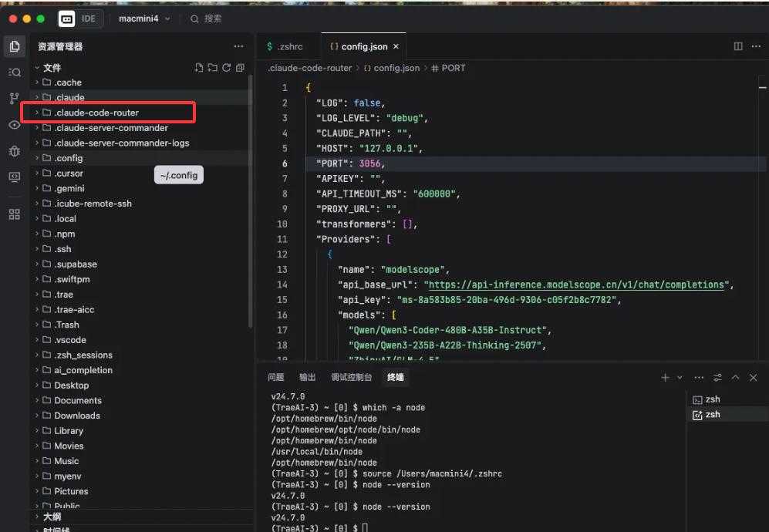The height and width of the screenshot is (532, 769).
Task: Click the new folder icon in file header
Action: click(x=212, y=68)
